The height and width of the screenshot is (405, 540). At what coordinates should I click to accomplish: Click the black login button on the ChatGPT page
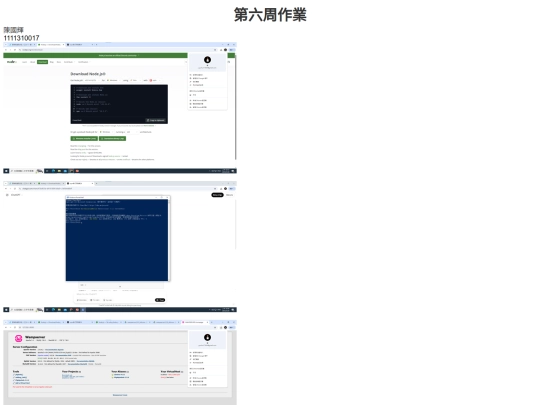tap(217, 195)
